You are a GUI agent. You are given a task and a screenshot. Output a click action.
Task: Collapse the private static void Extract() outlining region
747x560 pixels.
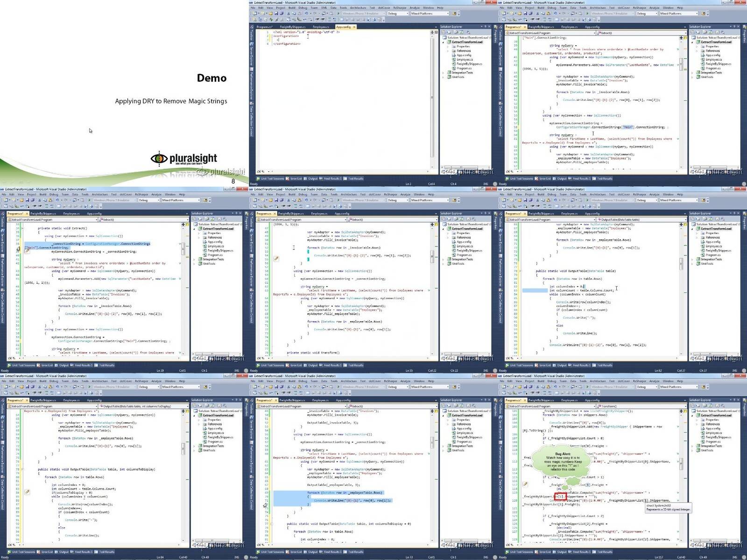click(22, 228)
